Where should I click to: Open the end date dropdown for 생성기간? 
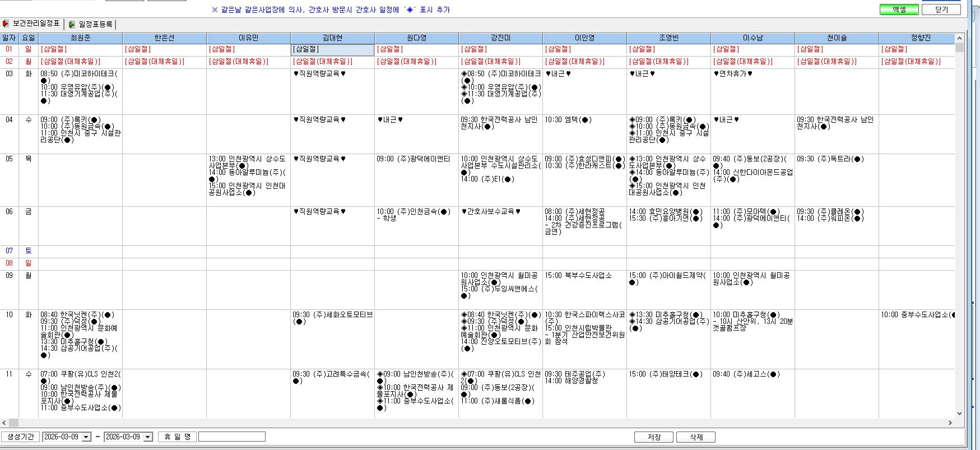148,437
